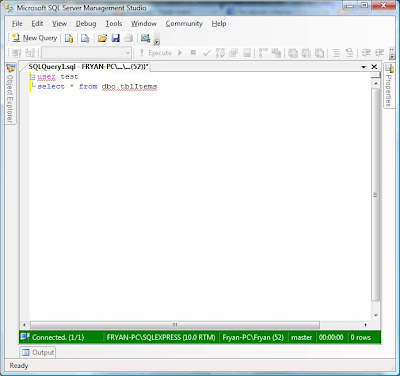Click the '0 rows' status entry
This screenshot has height=376, width=400.
pyautogui.click(x=360, y=337)
